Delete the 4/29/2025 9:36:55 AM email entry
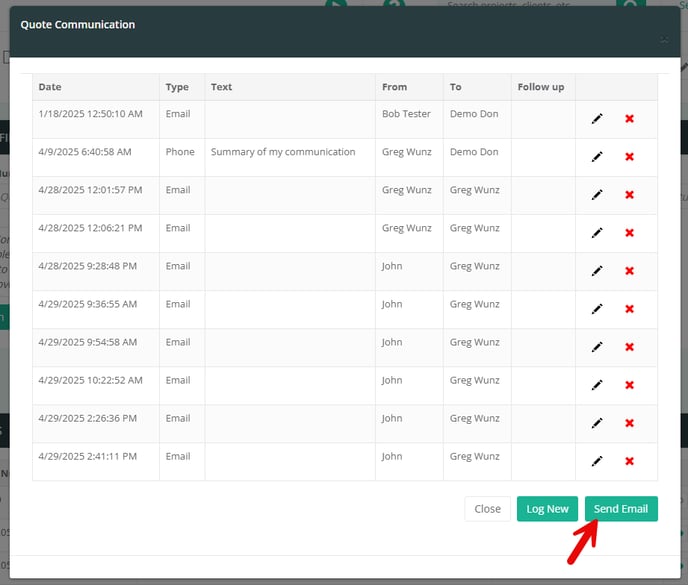This screenshot has width=688, height=585. coord(629,309)
